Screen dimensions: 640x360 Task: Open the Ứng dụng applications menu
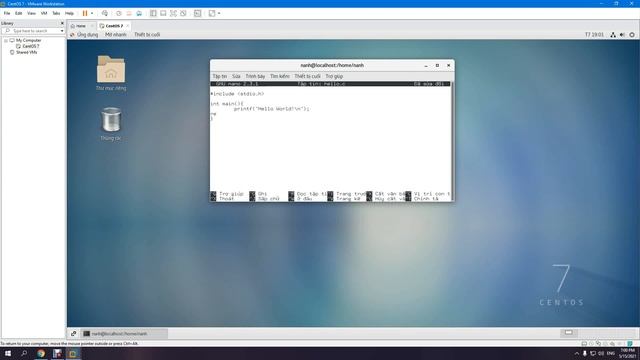(84, 35)
